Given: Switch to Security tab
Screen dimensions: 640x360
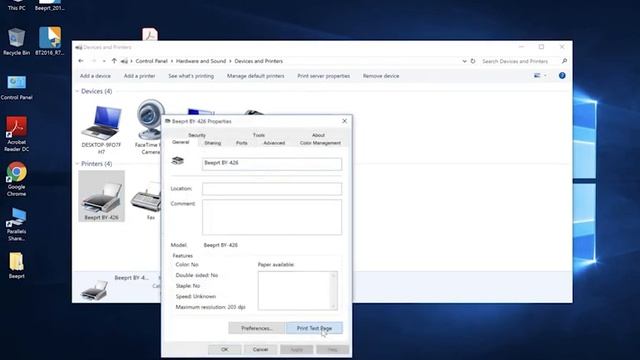Looking at the screenshot, I should [197, 135].
